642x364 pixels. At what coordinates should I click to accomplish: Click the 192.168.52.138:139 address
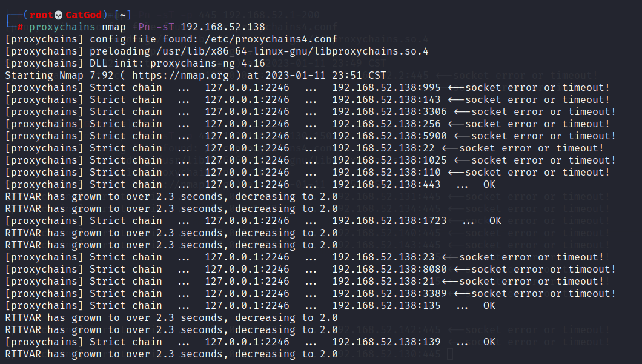pos(386,342)
